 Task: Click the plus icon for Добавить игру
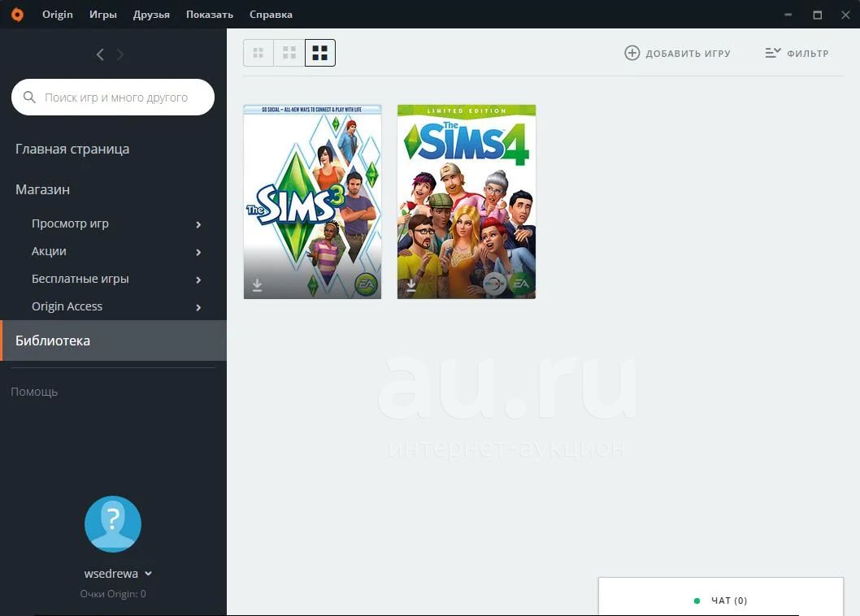tap(632, 53)
